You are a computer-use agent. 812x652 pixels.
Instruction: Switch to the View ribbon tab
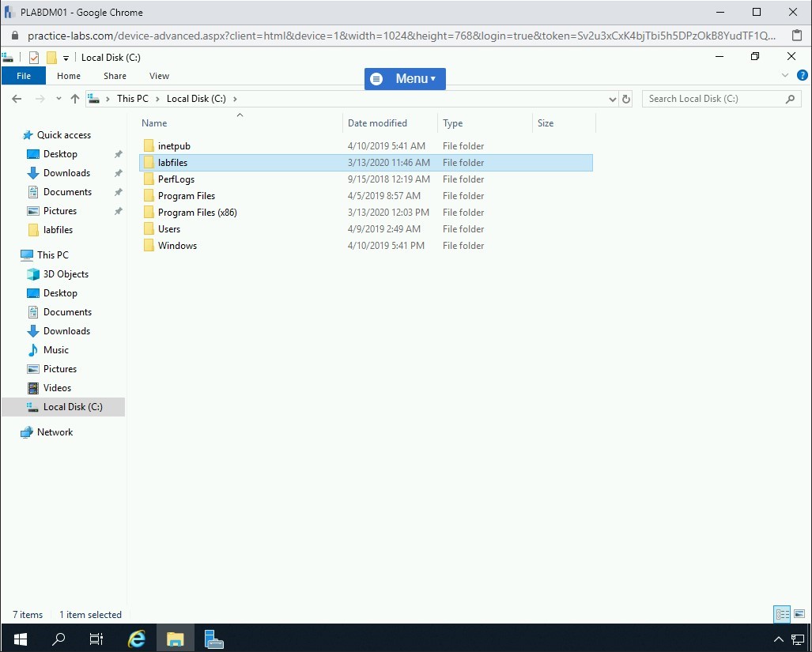[159, 76]
